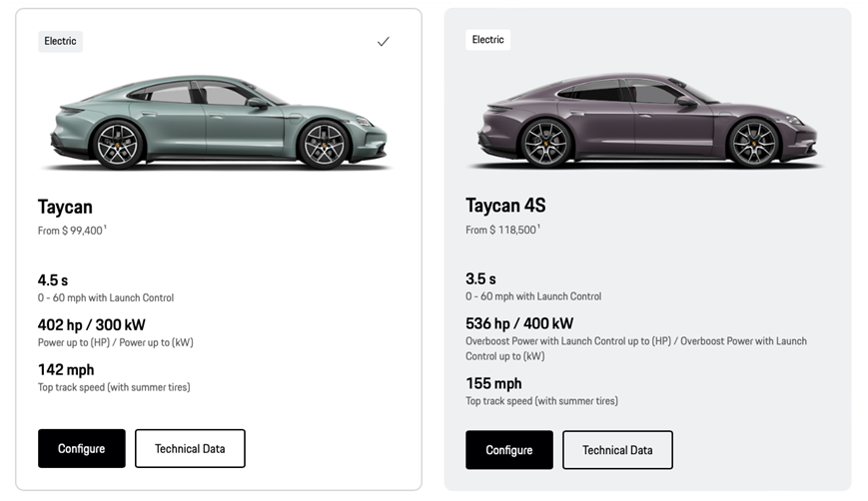The height and width of the screenshot is (501, 868).
Task: Click the Taycan model title
Action: [65, 207]
